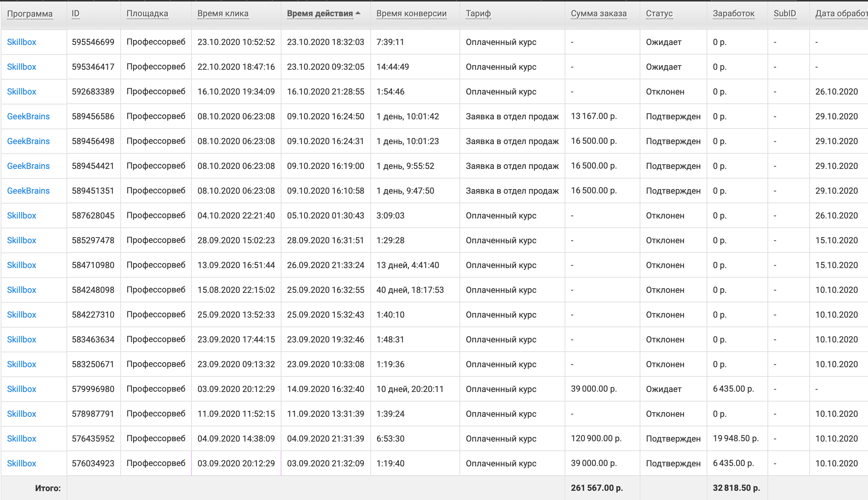Open Skillbox link in row 592683389

click(22, 92)
